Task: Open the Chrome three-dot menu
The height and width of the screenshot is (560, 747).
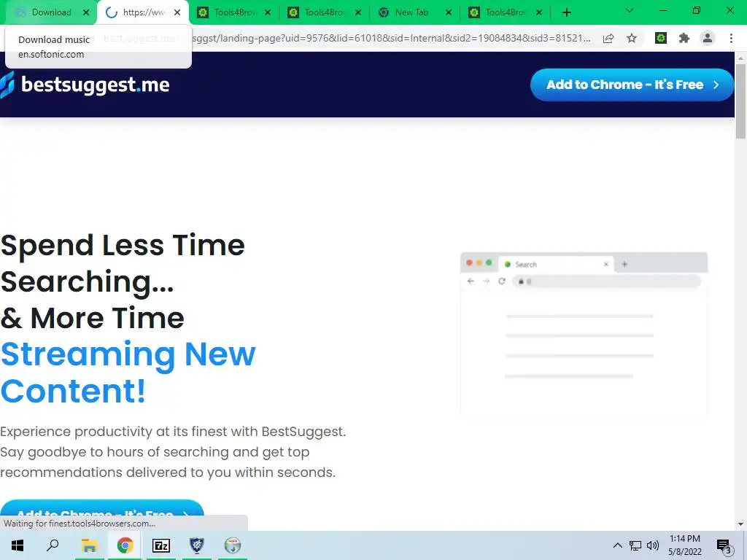Action: 731,38
